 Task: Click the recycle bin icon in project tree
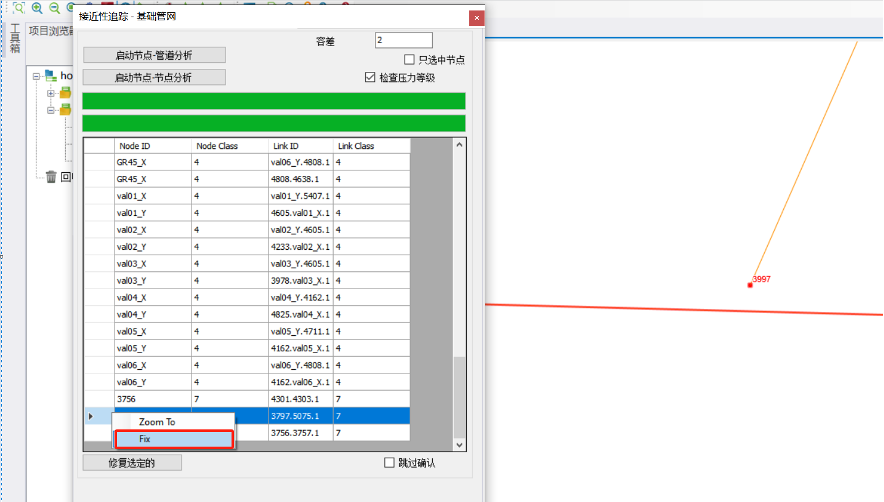click(x=51, y=177)
